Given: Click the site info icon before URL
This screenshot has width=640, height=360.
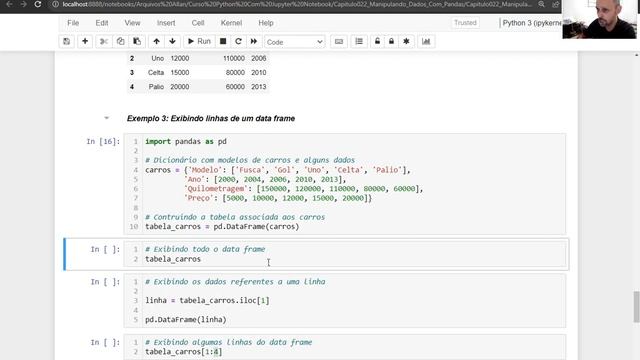Looking at the screenshot, I should 55,4.
